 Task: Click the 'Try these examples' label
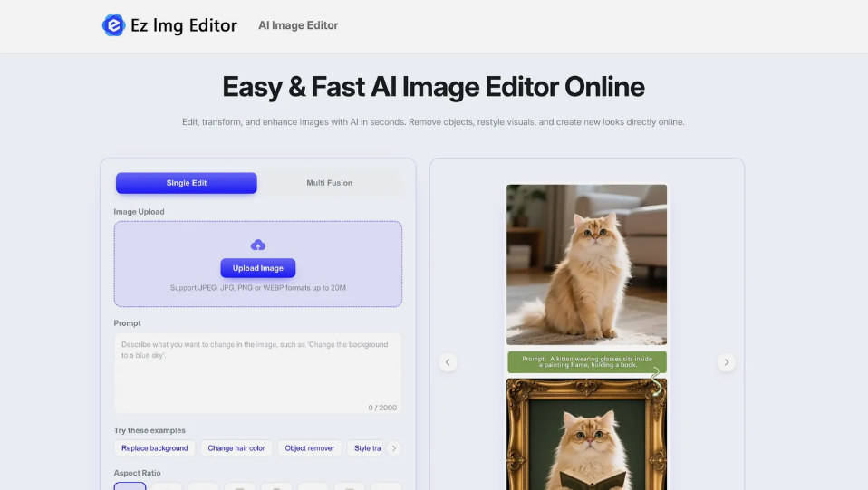coord(149,430)
